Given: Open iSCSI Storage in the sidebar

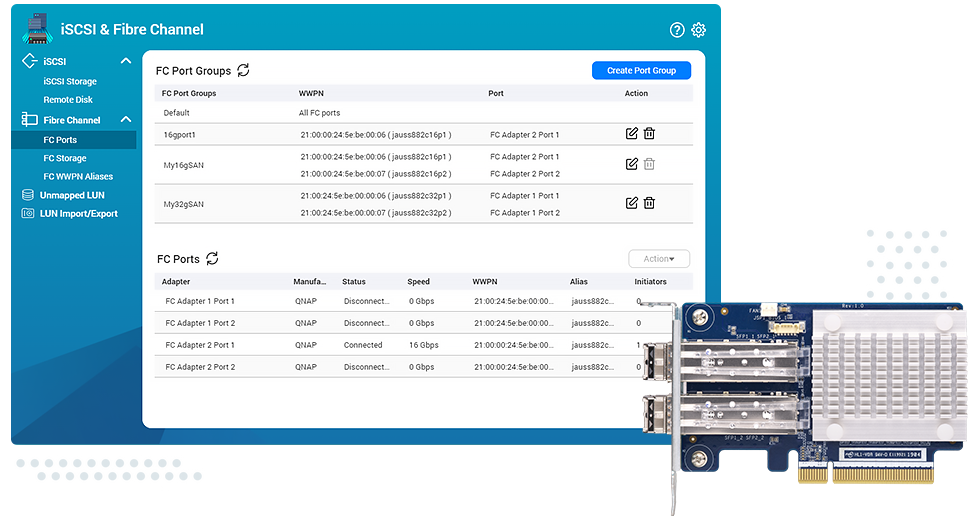Looking at the screenshot, I should [70, 82].
